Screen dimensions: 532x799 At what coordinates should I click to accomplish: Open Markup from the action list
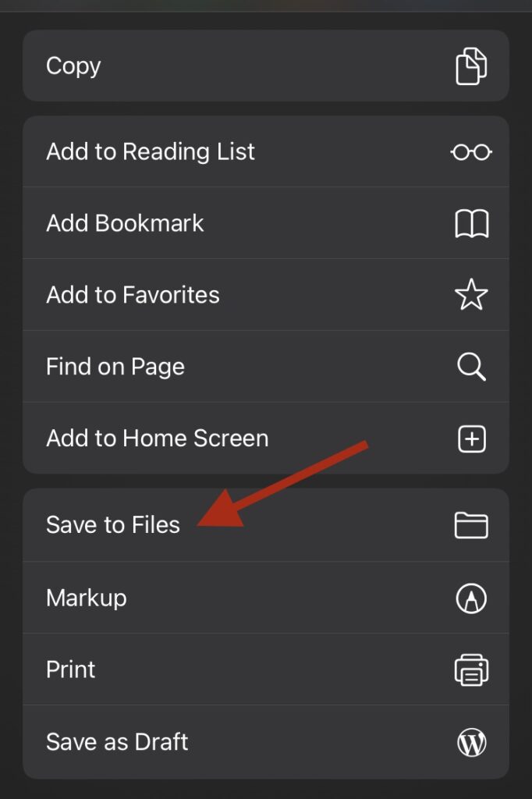266,598
